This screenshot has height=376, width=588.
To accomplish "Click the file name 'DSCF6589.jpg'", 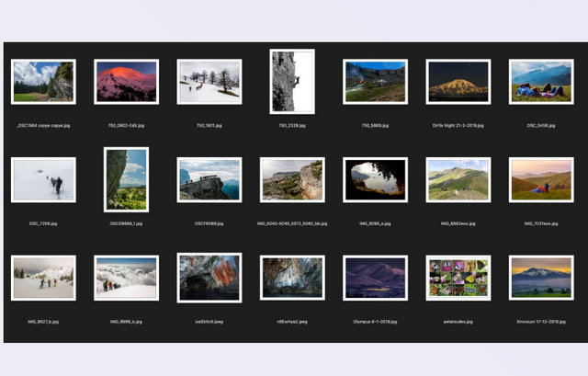I will [209, 223].
